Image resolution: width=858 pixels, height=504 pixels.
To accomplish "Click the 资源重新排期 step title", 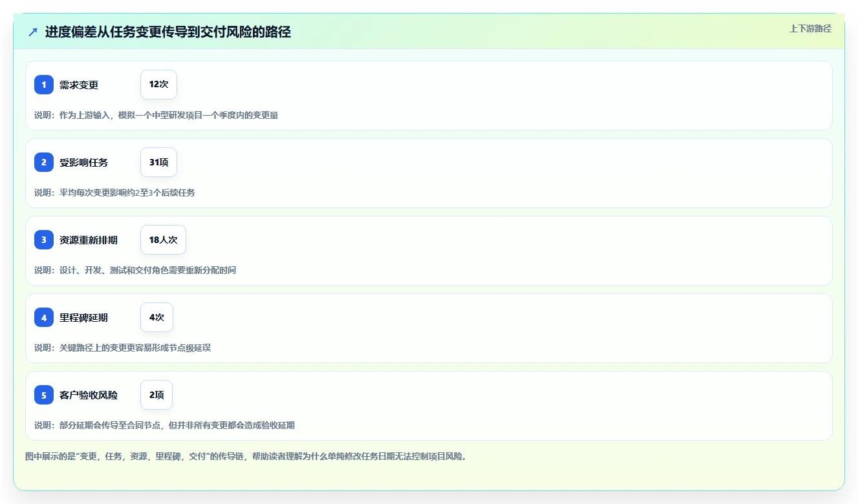I will pyautogui.click(x=89, y=240).
